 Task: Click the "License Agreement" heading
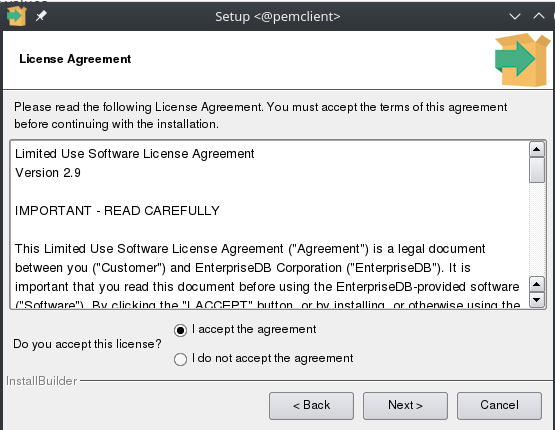[75, 59]
